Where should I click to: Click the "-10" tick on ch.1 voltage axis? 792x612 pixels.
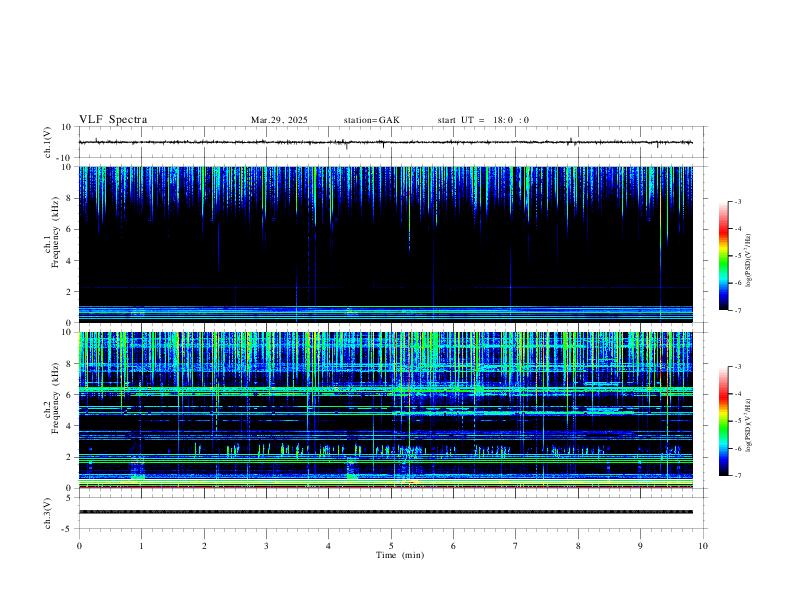(x=65, y=158)
